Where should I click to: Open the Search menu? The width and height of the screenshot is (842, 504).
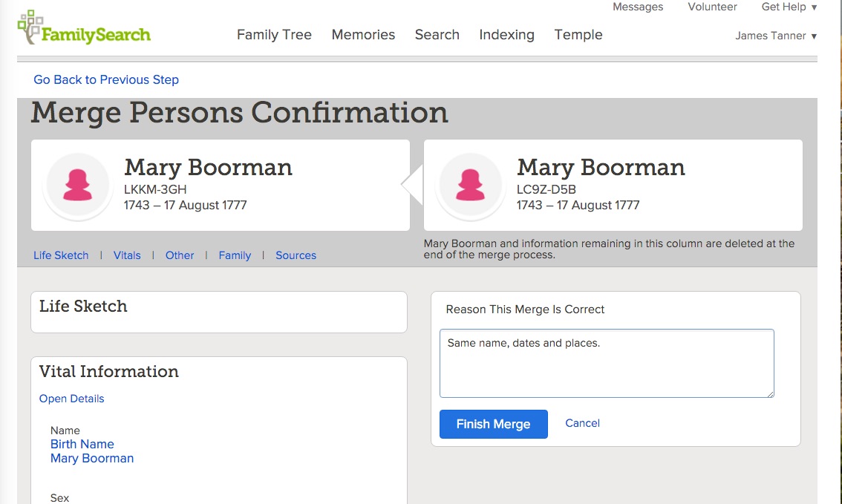point(437,35)
